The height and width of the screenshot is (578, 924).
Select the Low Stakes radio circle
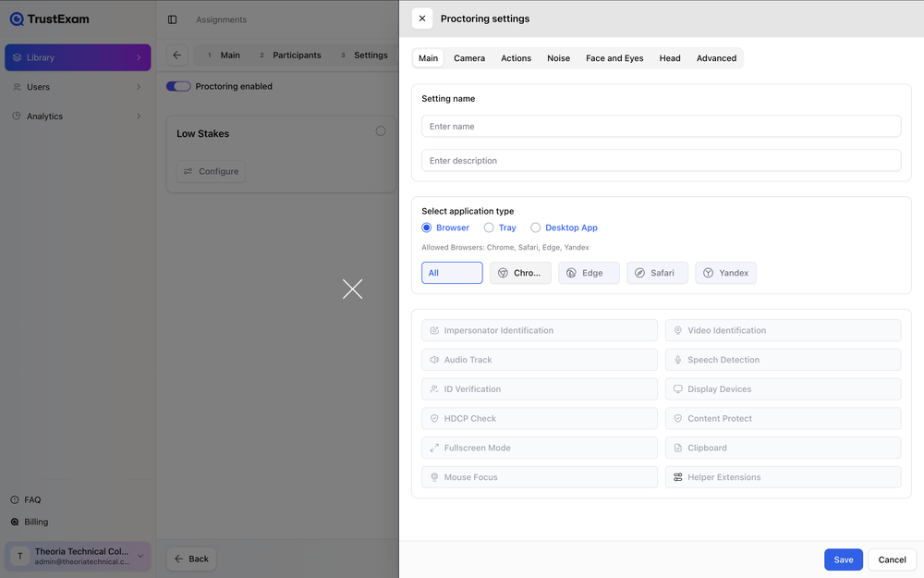tap(381, 131)
